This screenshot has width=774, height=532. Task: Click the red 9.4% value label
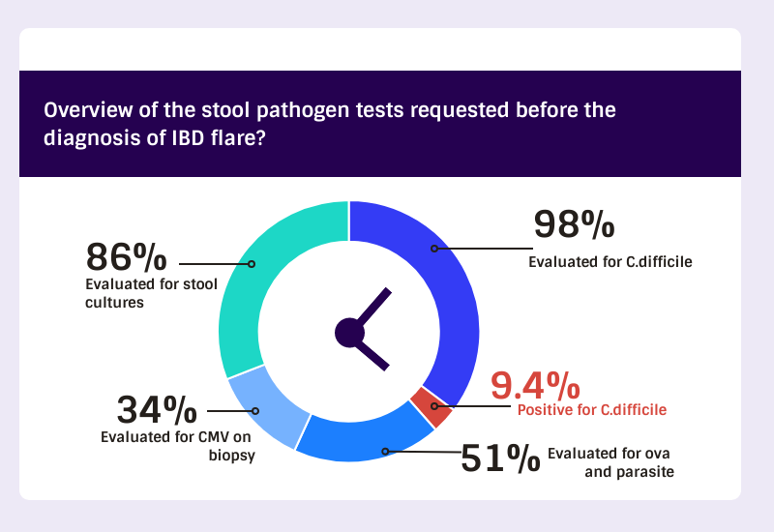pyautogui.click(x=536, y=385)
